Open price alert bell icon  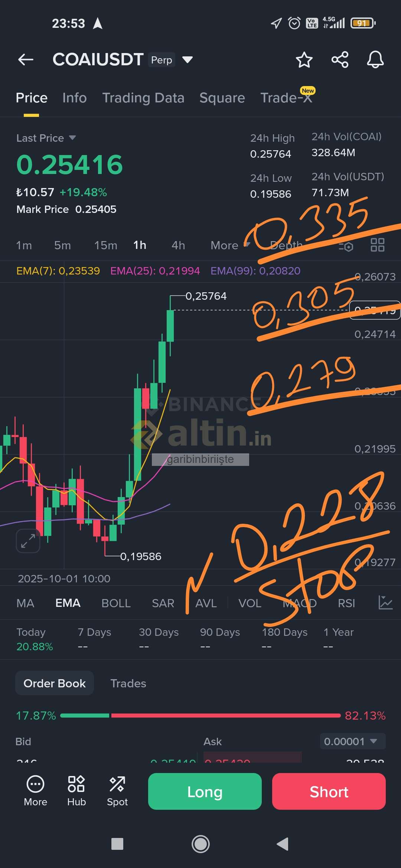tap(375, 60)
